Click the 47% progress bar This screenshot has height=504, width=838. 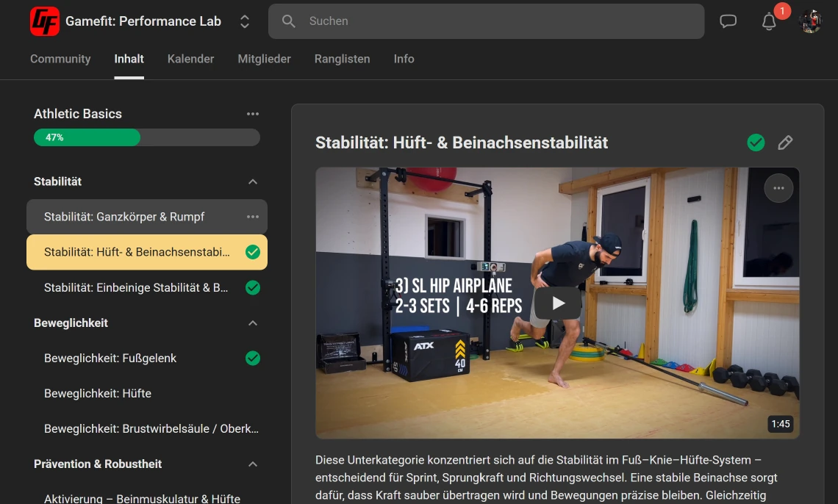pyautogui.click(x=147, y=137)
